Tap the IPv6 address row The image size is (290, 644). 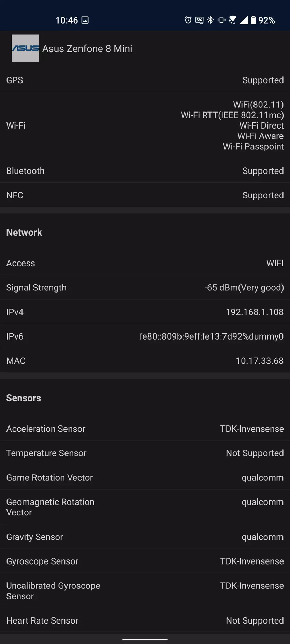point(145,336)
